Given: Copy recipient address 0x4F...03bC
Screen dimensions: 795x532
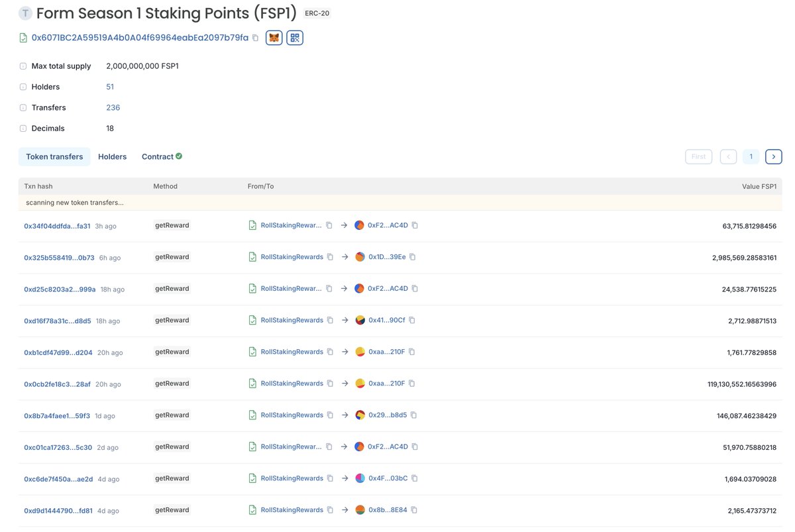Looking at the screenshot, I should click(415, 478).
